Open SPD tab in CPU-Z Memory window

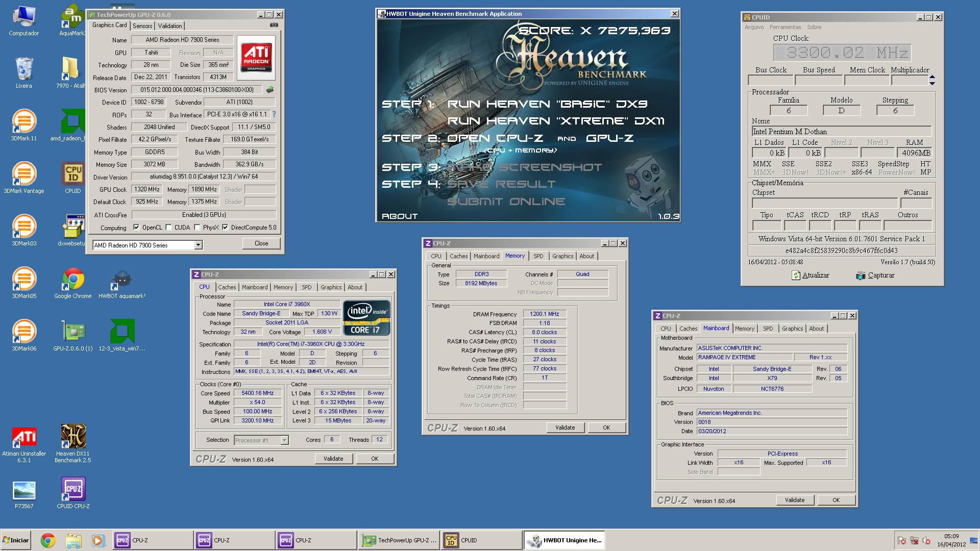click(x=538, y=256)
